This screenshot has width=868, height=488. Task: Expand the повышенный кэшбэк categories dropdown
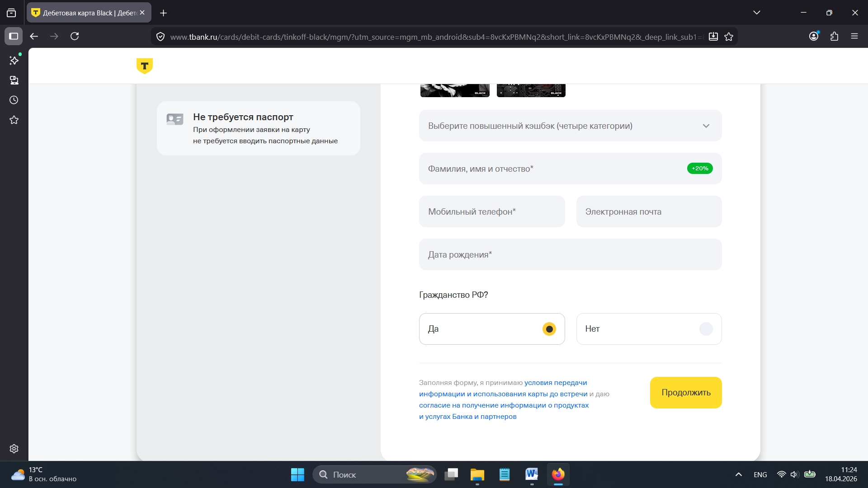tap(570, 126)
